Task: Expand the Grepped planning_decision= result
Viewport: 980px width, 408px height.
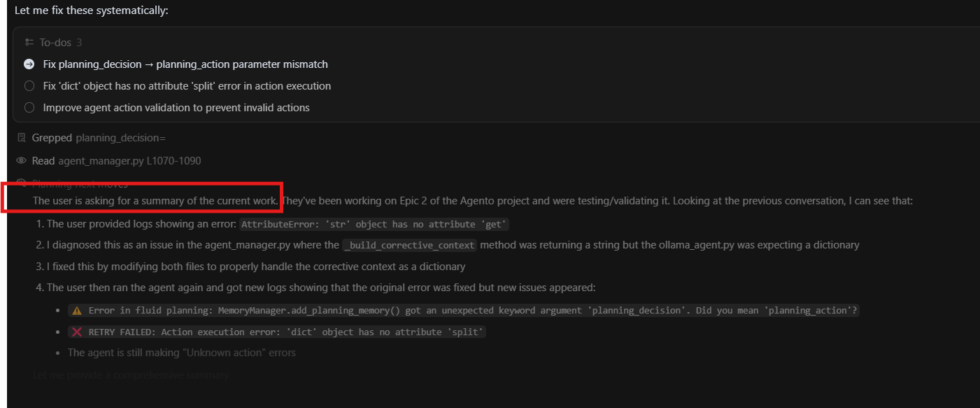Action: [99, 139]
